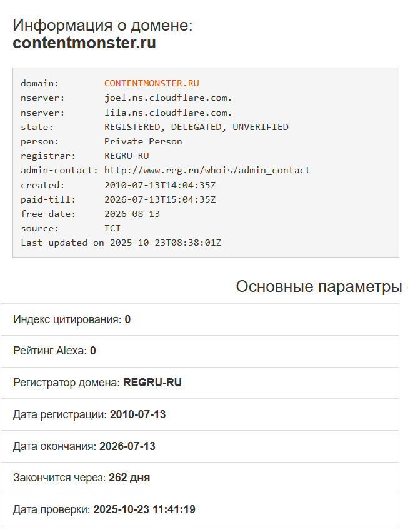Select the Дата окончания row
408x532 pixels.
coord(199,446)
